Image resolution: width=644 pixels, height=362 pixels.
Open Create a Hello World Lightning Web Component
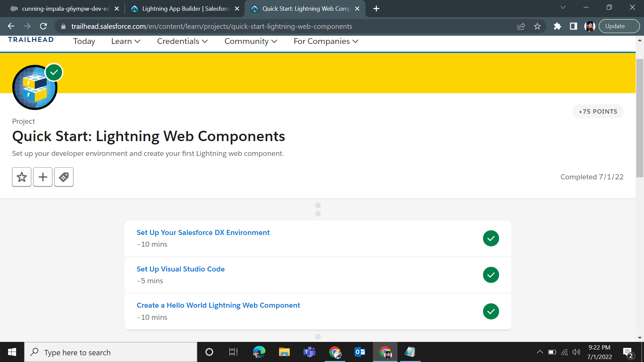click(218, 305)
